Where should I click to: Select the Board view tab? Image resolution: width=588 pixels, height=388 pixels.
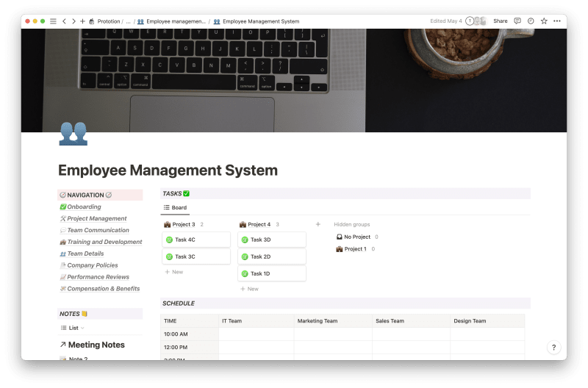tap(175, 208)
